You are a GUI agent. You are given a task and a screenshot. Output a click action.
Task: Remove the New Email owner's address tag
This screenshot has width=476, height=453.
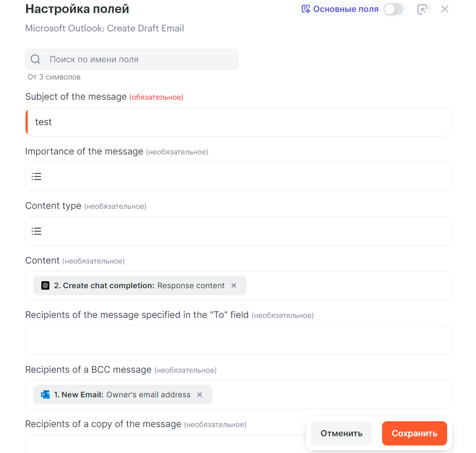[x=200, y=395]
